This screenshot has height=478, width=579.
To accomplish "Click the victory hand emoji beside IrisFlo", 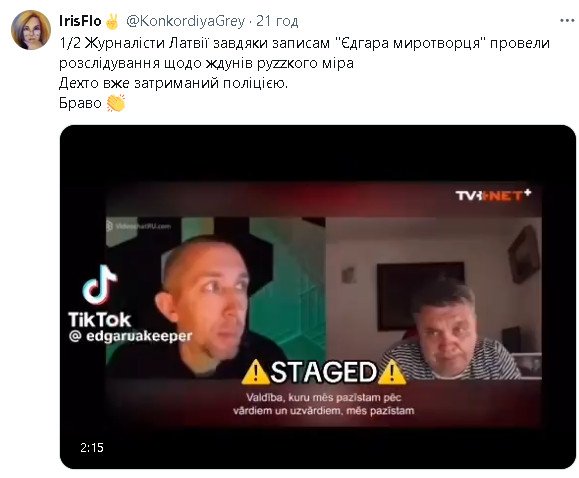I will (112, 21).
